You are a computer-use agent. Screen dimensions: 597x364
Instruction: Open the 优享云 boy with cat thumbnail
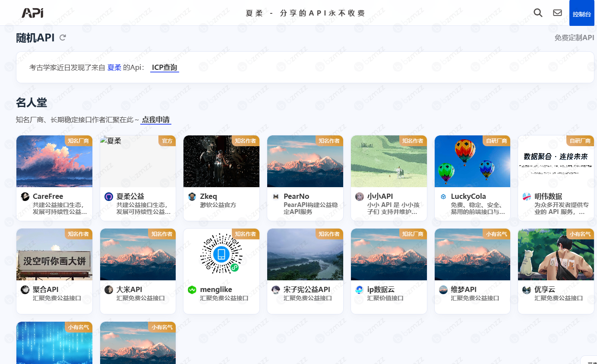point(556,254)
